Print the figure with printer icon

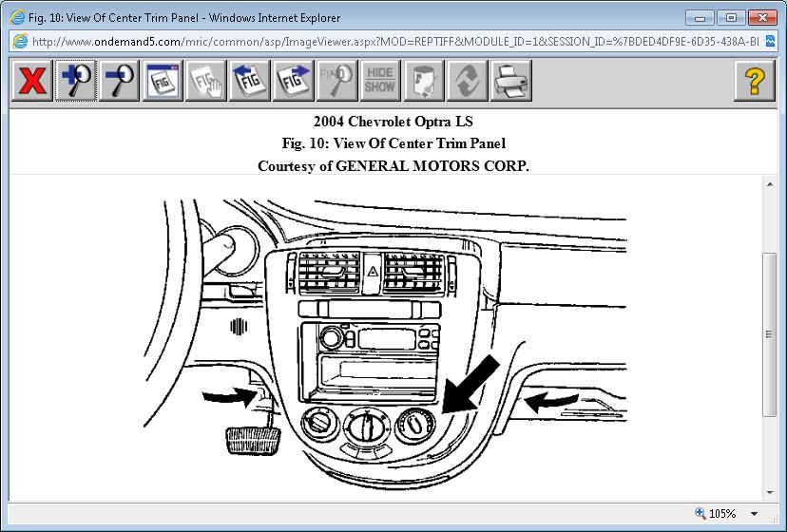coord(511,81)
